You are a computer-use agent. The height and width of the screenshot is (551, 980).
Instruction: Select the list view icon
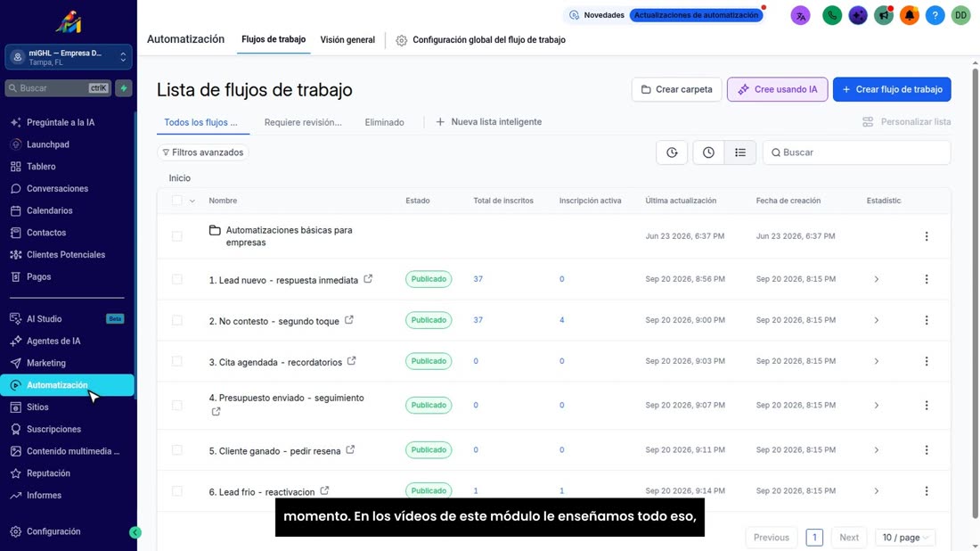(x=740, y=152)
